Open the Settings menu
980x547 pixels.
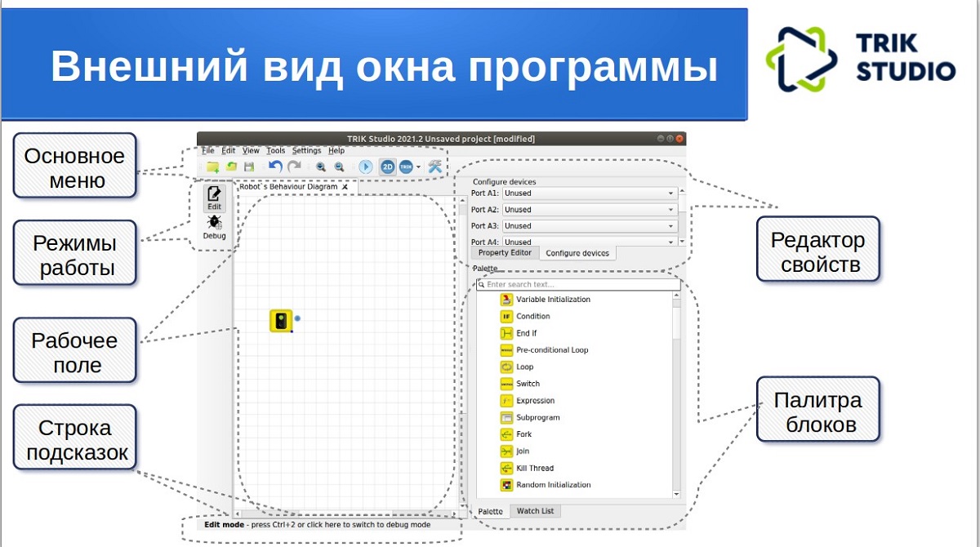tap(307, 151)
